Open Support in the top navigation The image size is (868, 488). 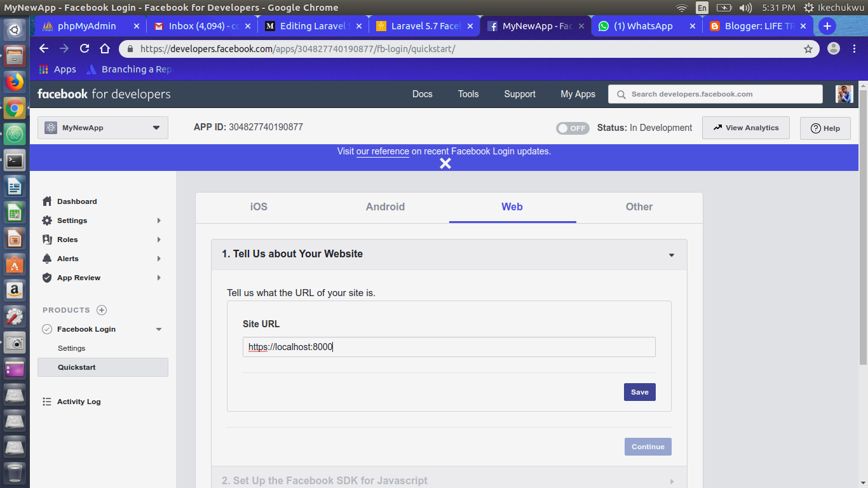click(x=520, y=94)
